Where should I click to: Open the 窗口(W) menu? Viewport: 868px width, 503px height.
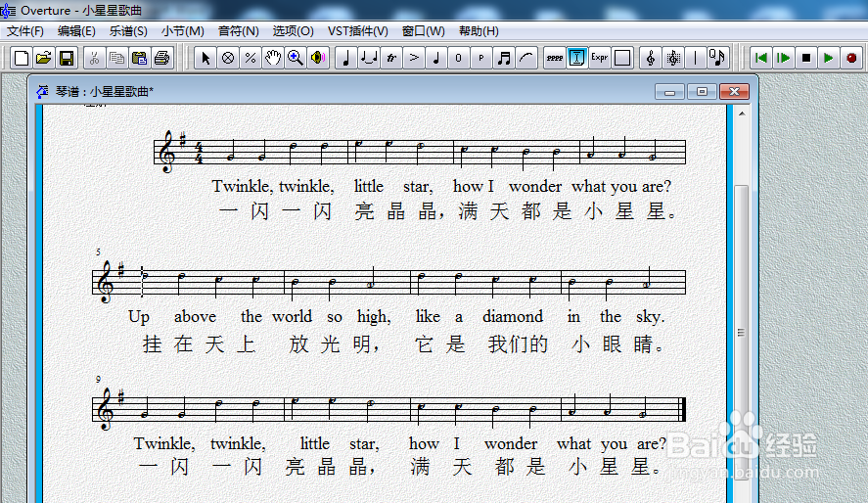tap(424, 31)
